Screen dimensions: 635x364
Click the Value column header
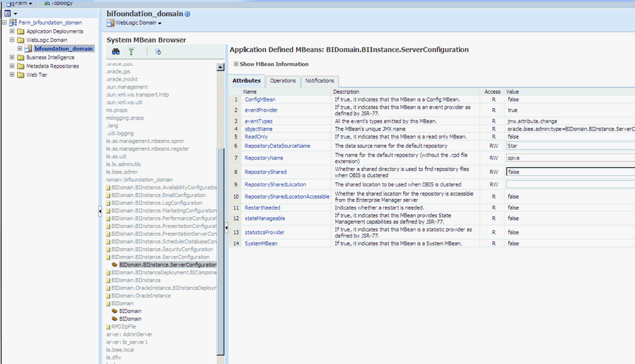pyautogui.click(x=513, y=92)
